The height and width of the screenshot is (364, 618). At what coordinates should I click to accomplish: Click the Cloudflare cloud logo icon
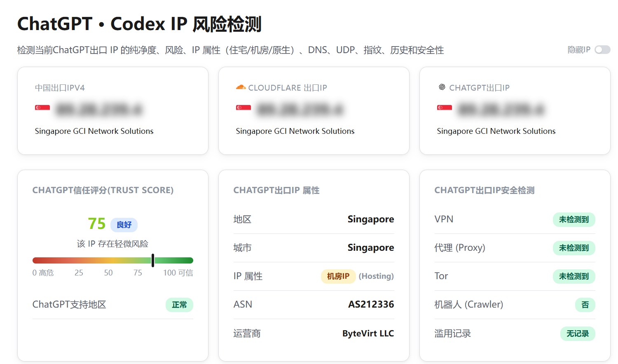[241, 87]
